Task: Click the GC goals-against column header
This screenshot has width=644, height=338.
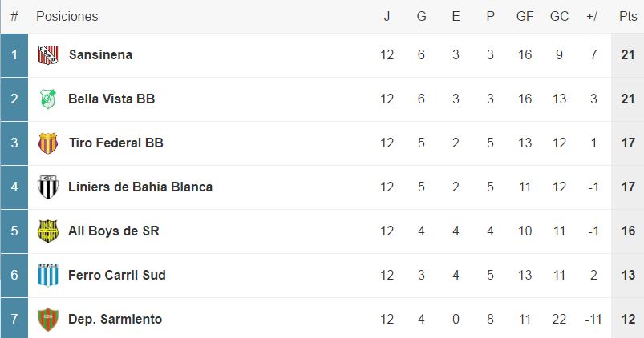Action: pyautogui.click(x=559, y=17)
